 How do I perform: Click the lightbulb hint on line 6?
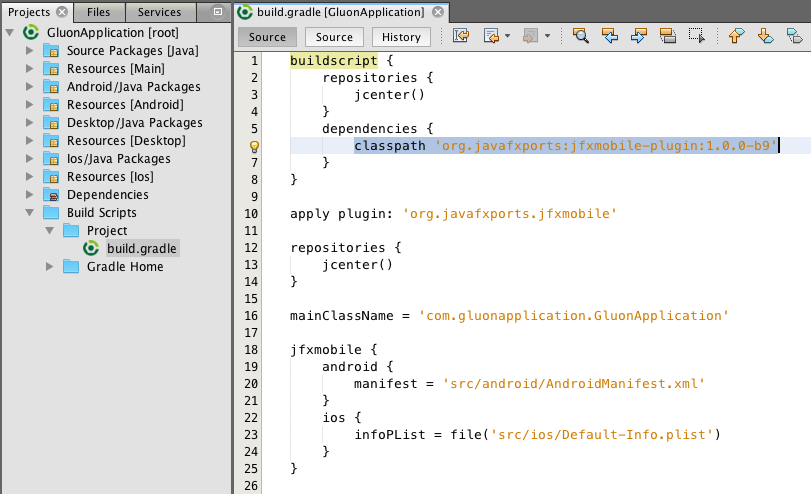254,146
